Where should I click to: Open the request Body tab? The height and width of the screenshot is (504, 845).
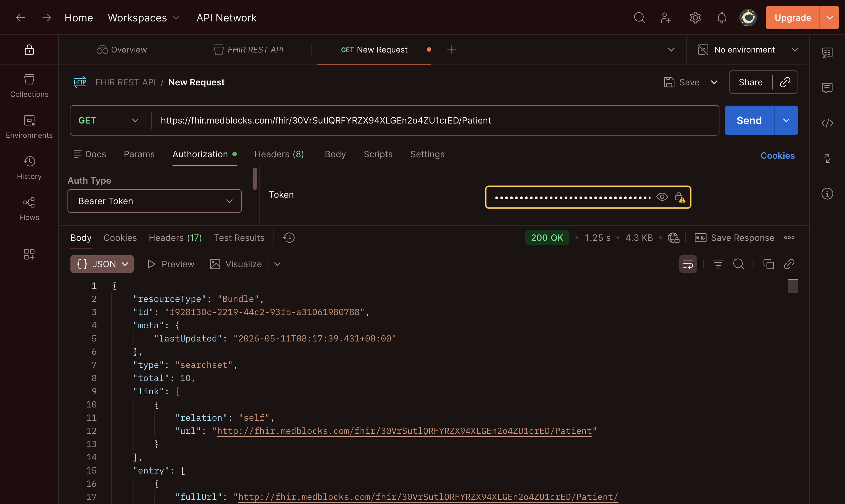pyautogui.click(x=335, y=154)
